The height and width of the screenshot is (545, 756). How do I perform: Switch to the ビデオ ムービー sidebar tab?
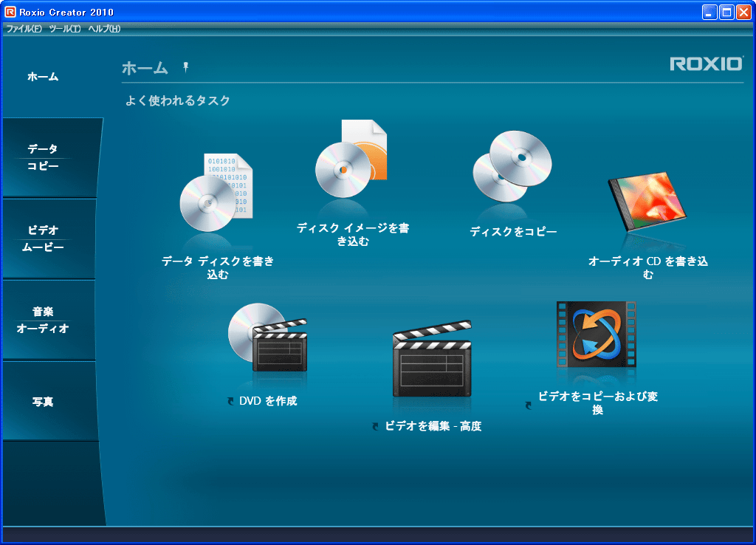pyautogui.click(x=49, y=239)
